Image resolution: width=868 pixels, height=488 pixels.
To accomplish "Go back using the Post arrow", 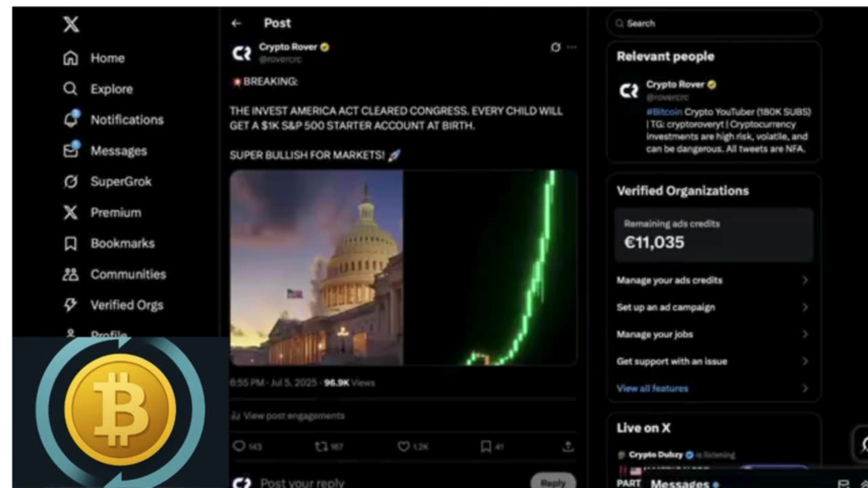I will (x=236, y=23).
